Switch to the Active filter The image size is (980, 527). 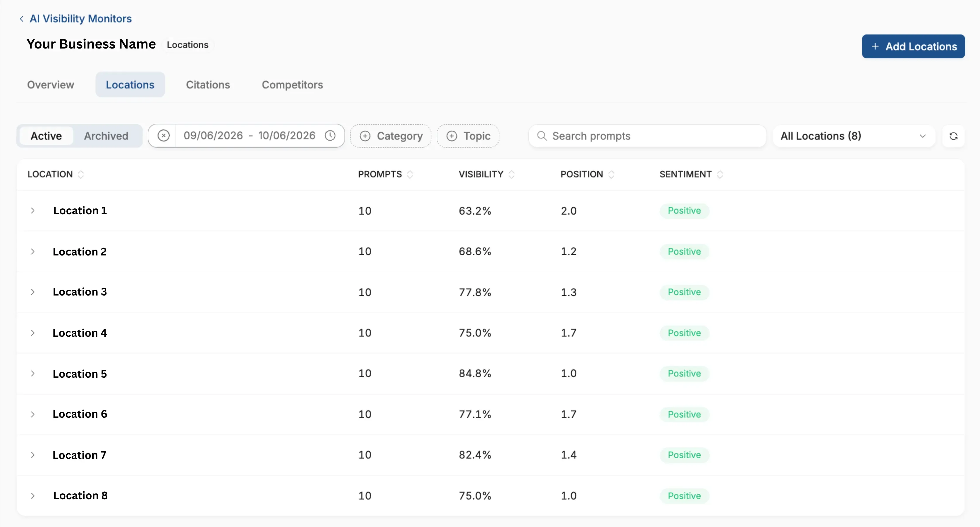click(46, 136)
